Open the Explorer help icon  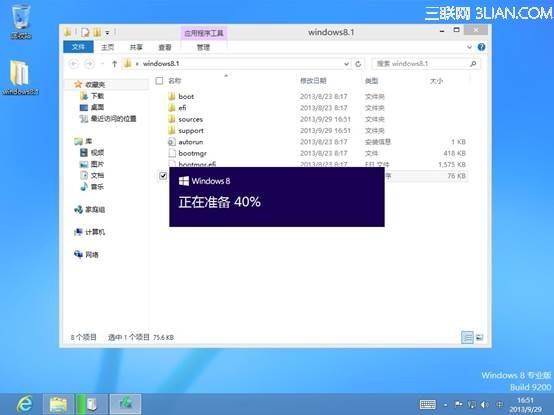[481, 47]
